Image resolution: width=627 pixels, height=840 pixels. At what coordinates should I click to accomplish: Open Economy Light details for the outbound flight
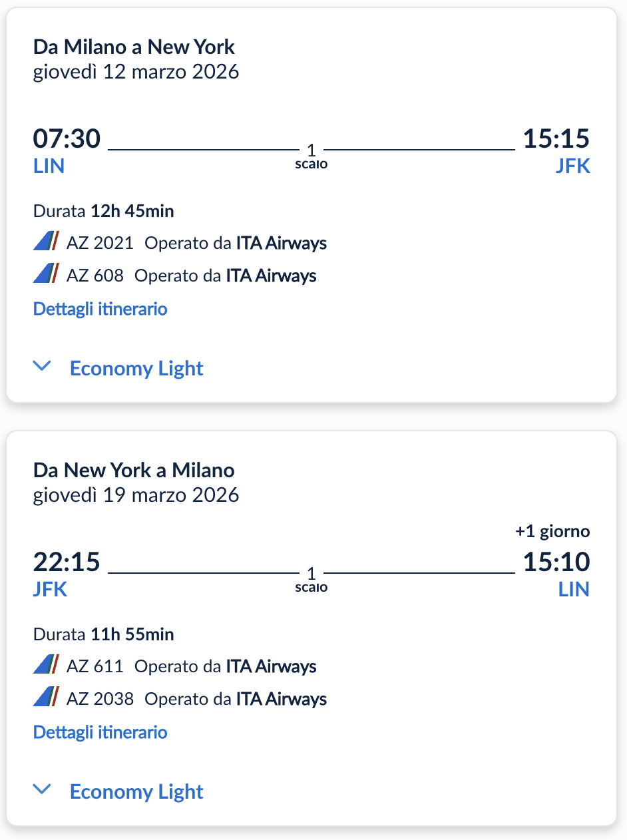[136, 368]
